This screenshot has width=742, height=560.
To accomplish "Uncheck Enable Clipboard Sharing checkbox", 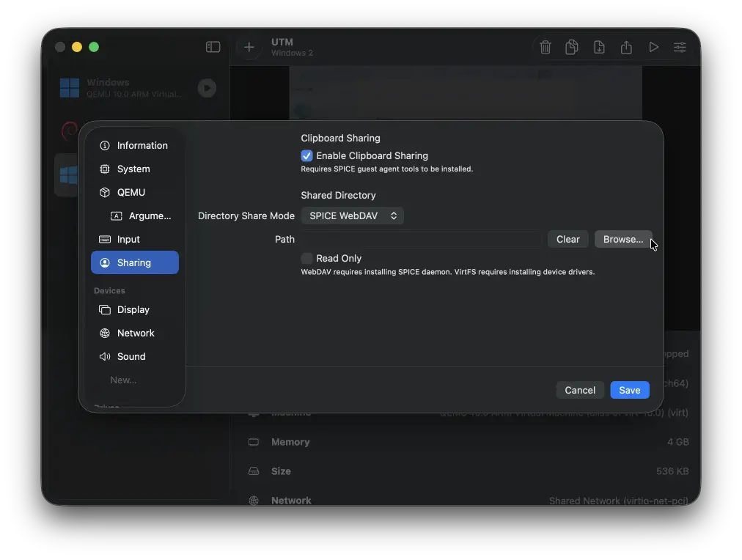I will pos(306,155).
